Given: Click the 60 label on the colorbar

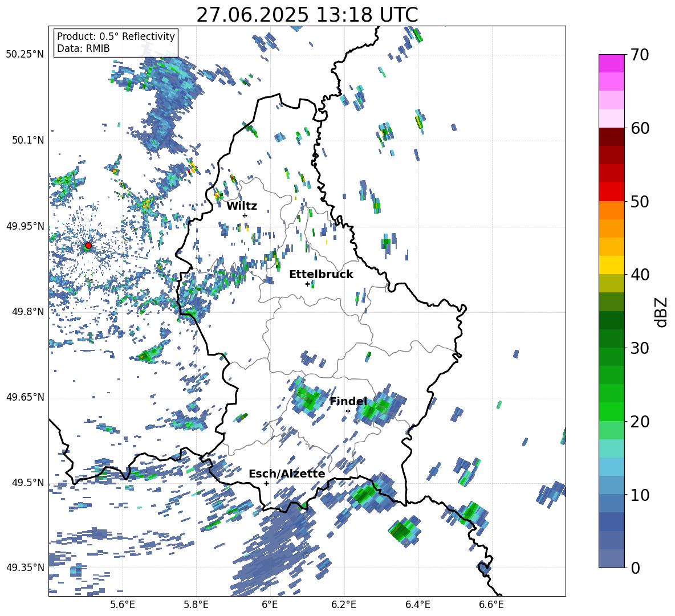Looking at the screenshot, I should [640, 128].
